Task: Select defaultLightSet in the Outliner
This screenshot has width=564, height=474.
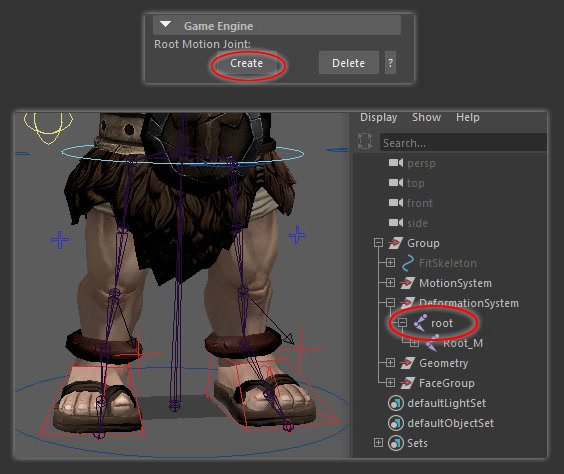Action: [x=446, y=403]
